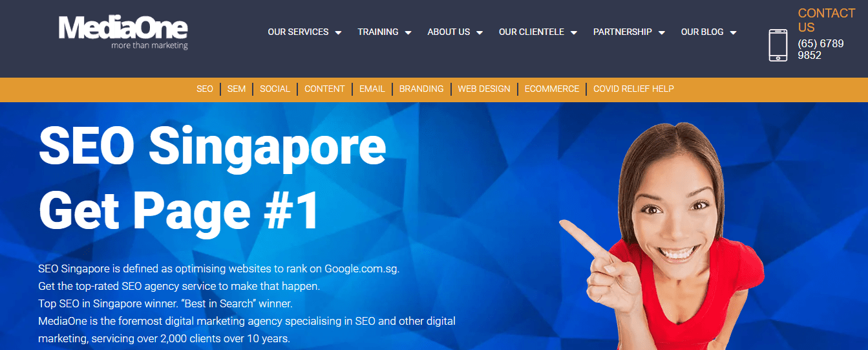Open the CONTENT link in orange bar
Viewport: 868px width, 350px height.
pos(324,89)
